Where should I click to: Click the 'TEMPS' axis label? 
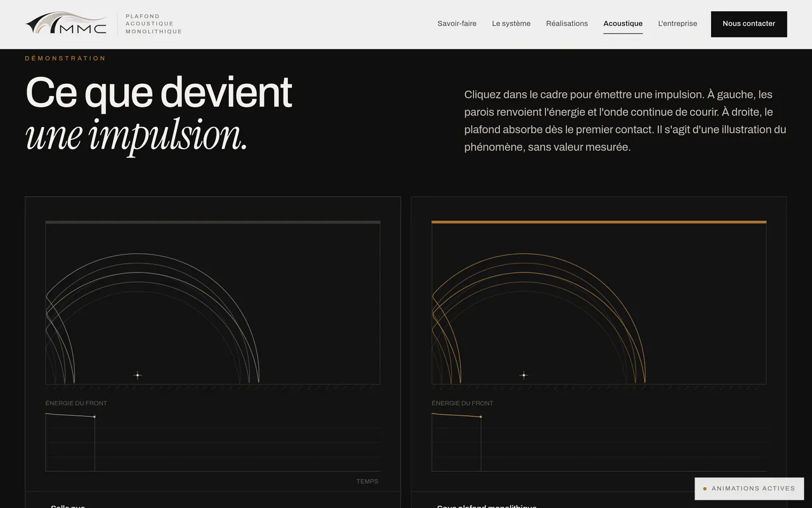click(x=367, y=481)
